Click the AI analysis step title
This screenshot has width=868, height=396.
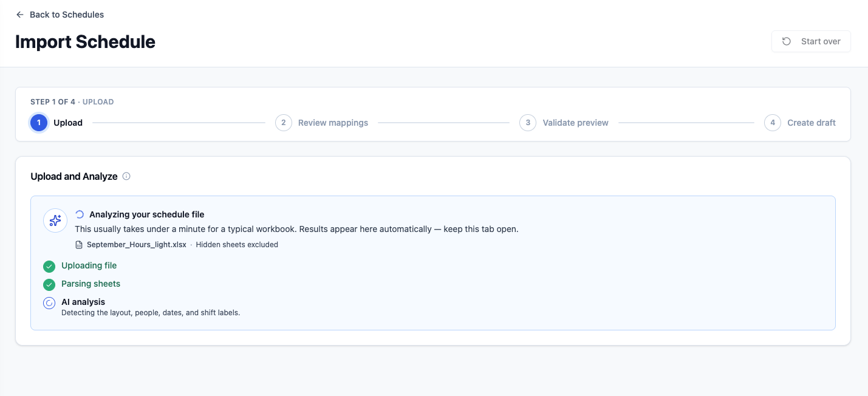tap(83, 302)
